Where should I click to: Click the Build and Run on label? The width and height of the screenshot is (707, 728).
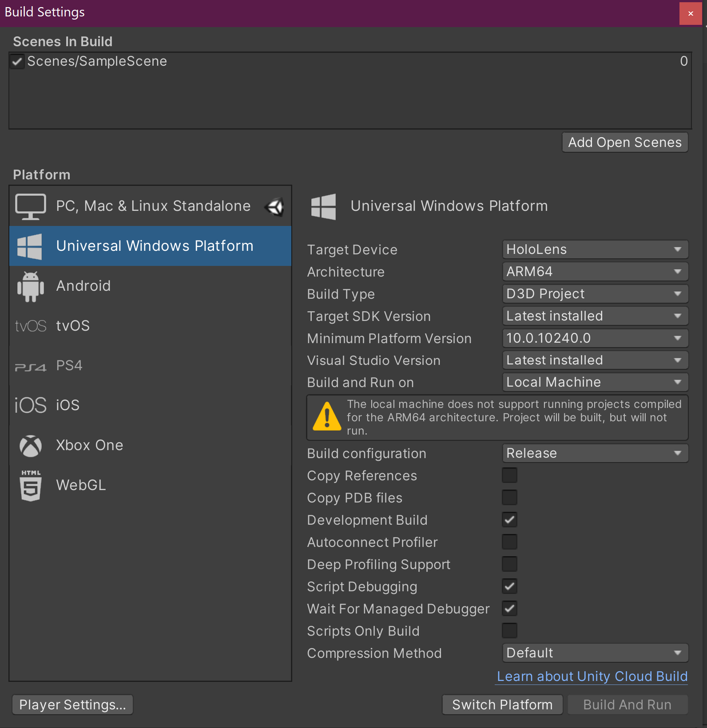coord(361,383)
